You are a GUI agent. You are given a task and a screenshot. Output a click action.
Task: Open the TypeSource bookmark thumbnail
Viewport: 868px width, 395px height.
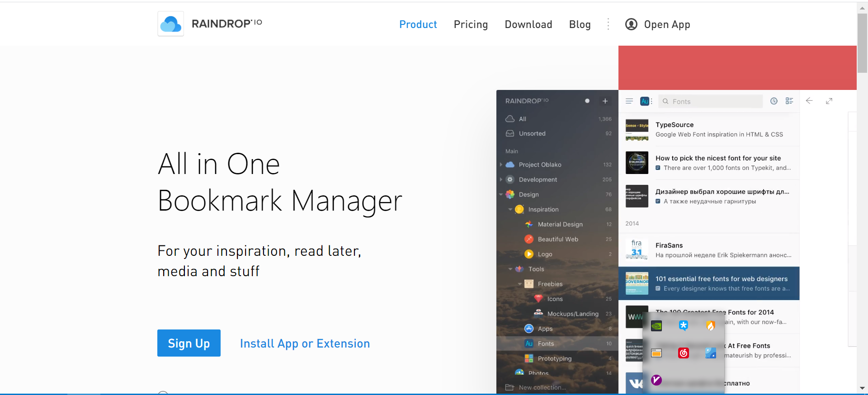coord(637,129)
